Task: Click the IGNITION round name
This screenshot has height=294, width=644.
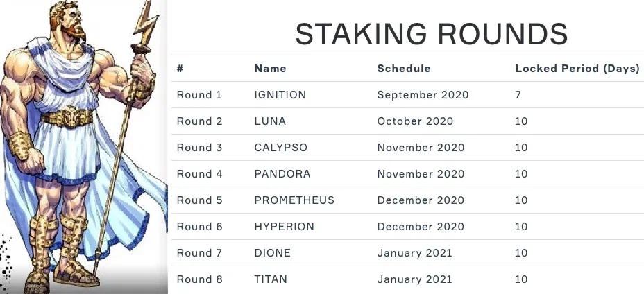Action: click(x=280, y=95)
